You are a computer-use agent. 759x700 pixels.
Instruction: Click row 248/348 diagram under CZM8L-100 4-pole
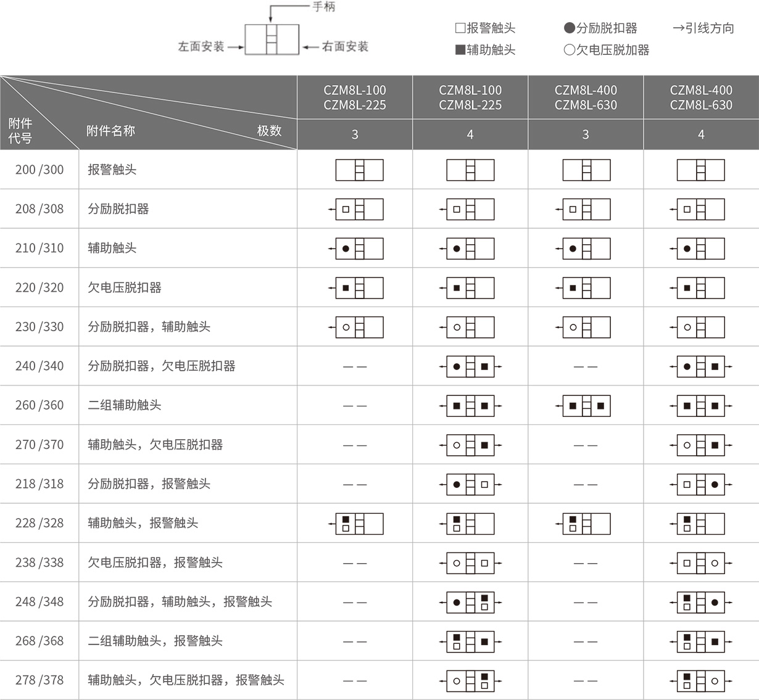tap(470, 603)
